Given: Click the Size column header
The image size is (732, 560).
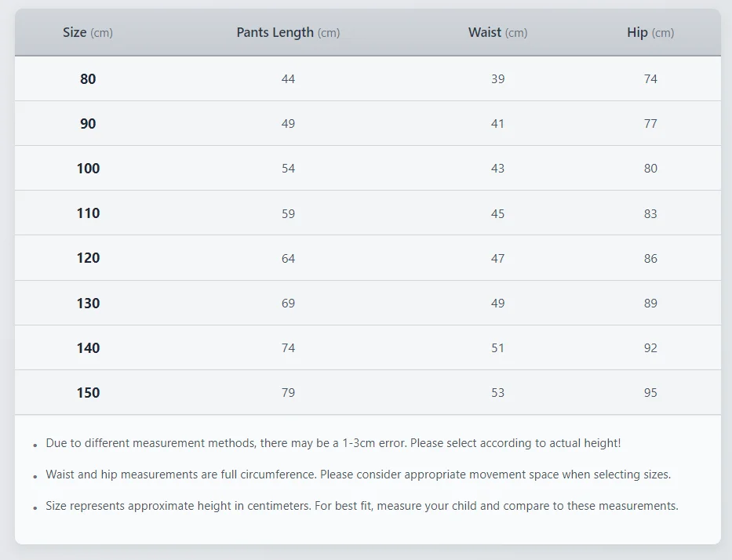Looking at the screenshot, I should point(87,33).
